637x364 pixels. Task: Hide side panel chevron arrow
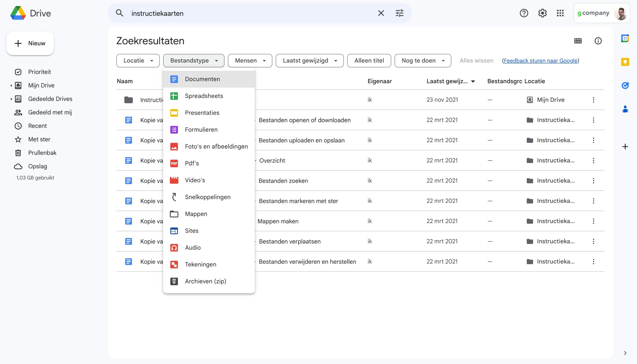pyautogui.click(x=625, y=353)
